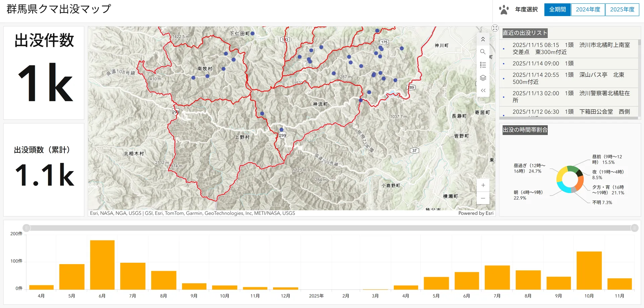Click the bear sighting dot near 下仁田町
This screenshot has width=644, height=308.
tap(253, 34)
